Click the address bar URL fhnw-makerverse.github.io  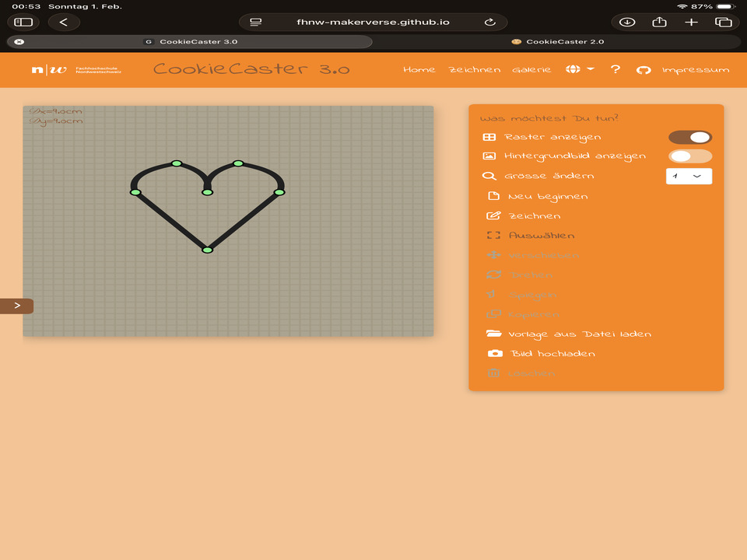pos(373,22)
